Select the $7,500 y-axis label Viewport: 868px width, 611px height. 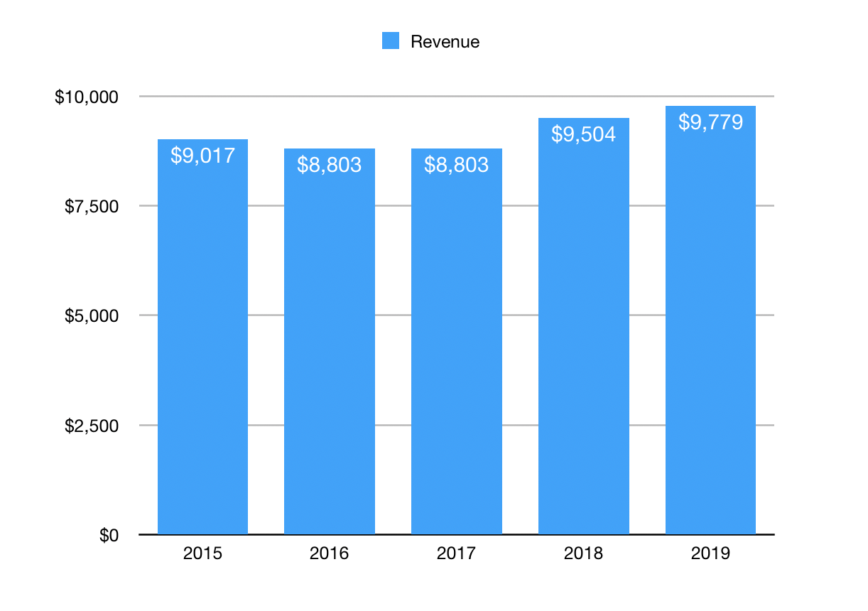tap(91, 206)
